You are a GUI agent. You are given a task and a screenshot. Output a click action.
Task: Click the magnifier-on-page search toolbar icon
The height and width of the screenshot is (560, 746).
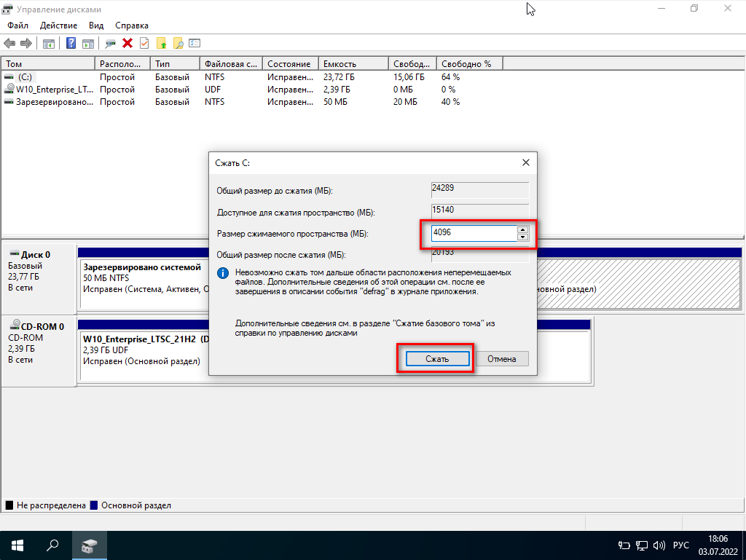[178, 44]
